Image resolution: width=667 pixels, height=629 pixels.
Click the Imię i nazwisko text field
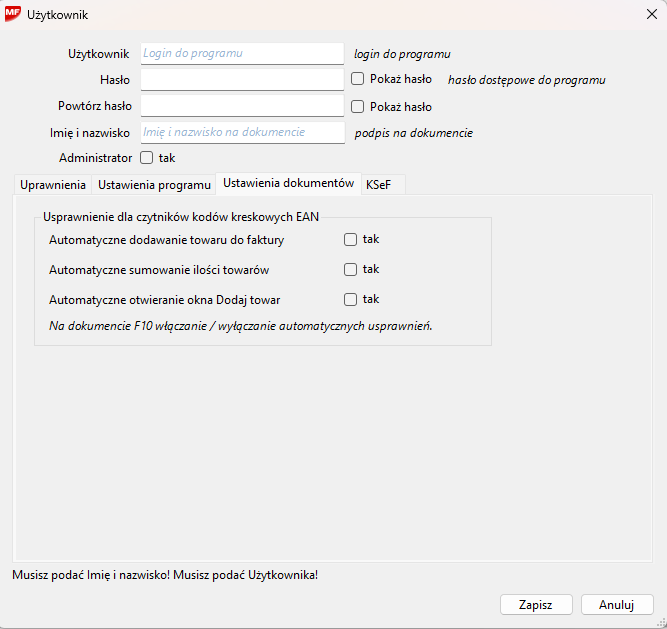(242, 132)
